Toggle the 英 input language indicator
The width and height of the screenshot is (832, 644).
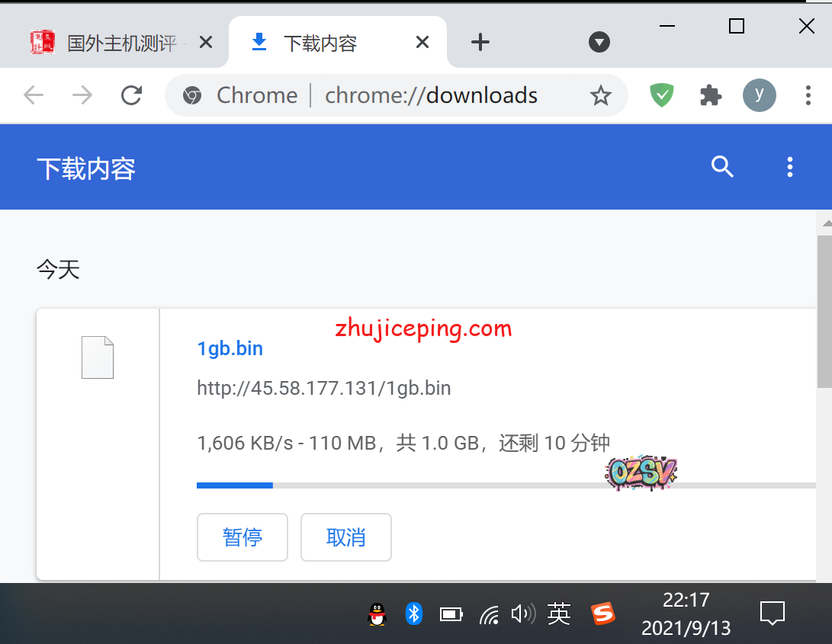coord(559,614)
